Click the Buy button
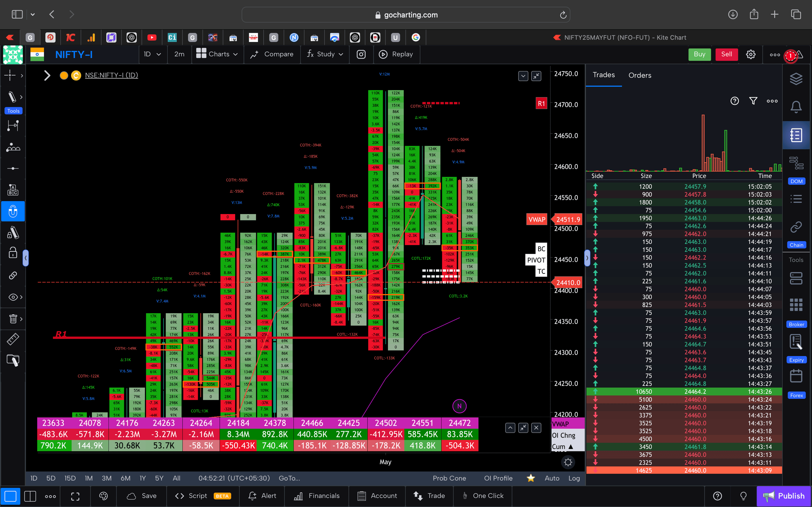 click(x=699, y=54)
